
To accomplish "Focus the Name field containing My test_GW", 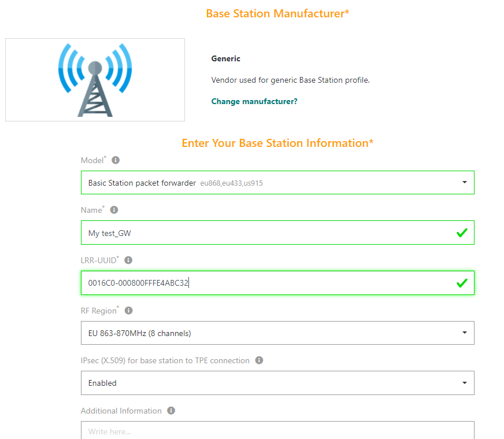I will (x=266, y=233).
